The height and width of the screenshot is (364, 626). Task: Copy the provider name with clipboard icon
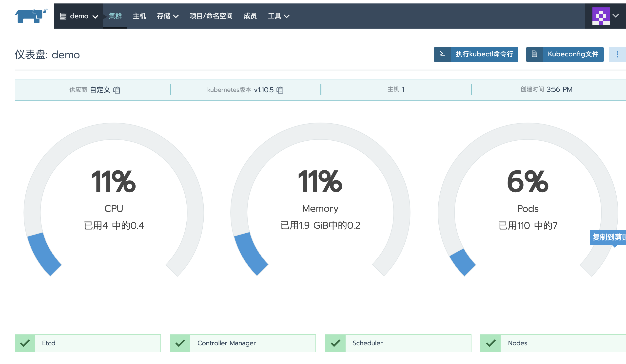point(117,90)
